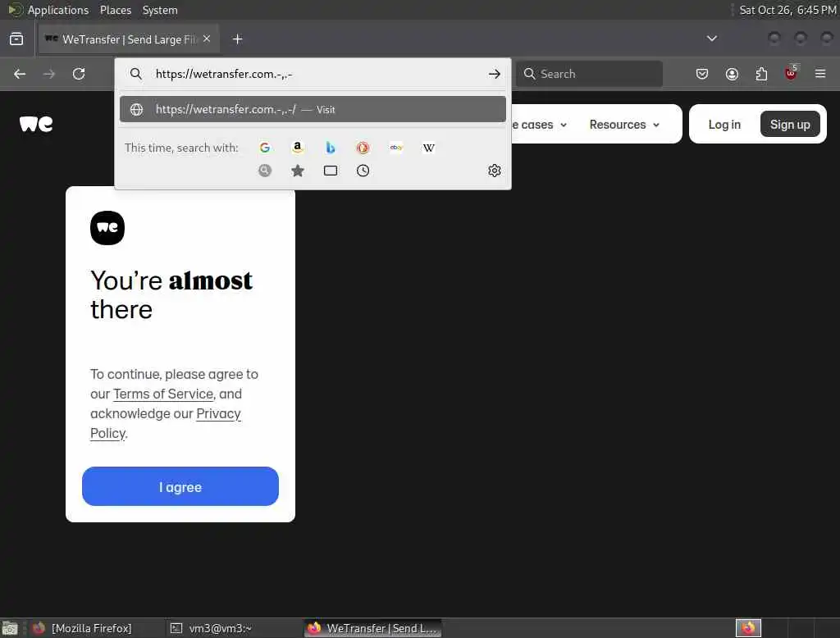Search bookmarks via the star icon

[x=297, y=171]
